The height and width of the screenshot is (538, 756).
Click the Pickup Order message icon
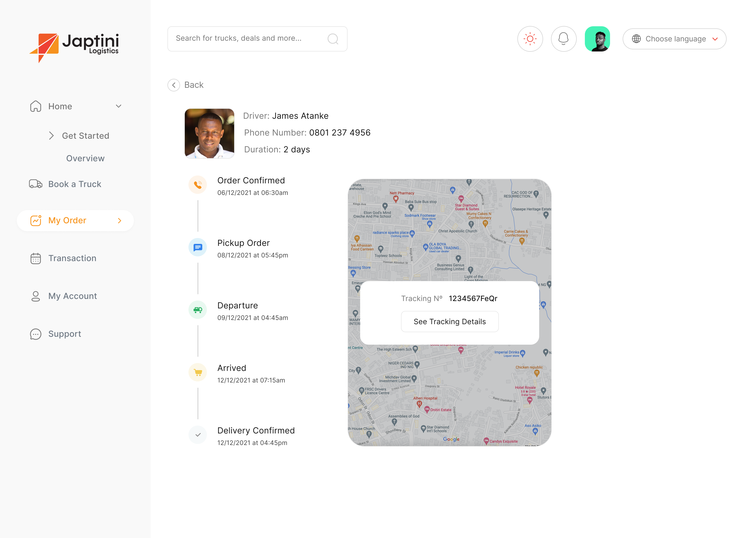click(x=198, y=247)
